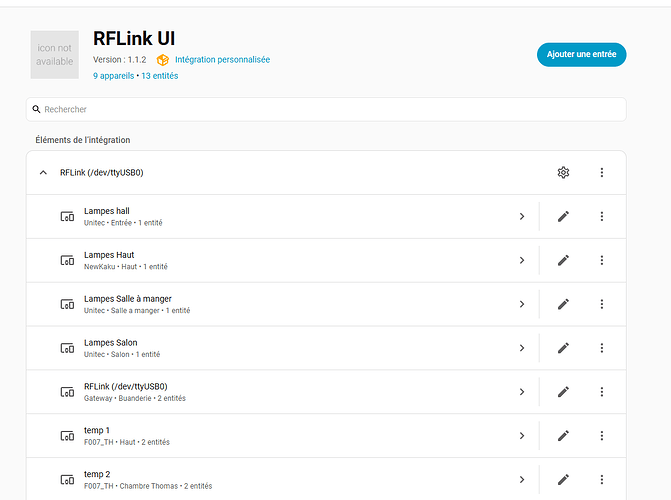The image size is (671, 500).
Task: Select the 'Lampes Salle à manger' device name
Action: [x=128, y=299]
